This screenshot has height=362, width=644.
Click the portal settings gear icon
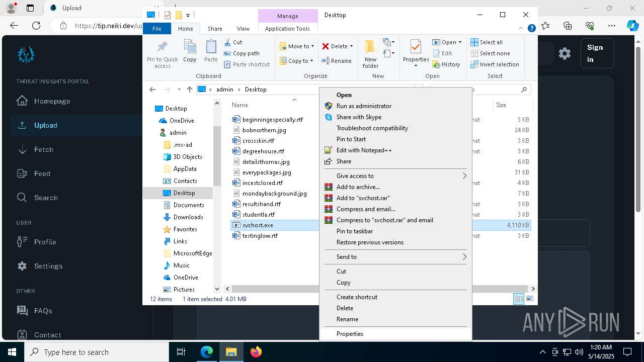tap(565, 53)
